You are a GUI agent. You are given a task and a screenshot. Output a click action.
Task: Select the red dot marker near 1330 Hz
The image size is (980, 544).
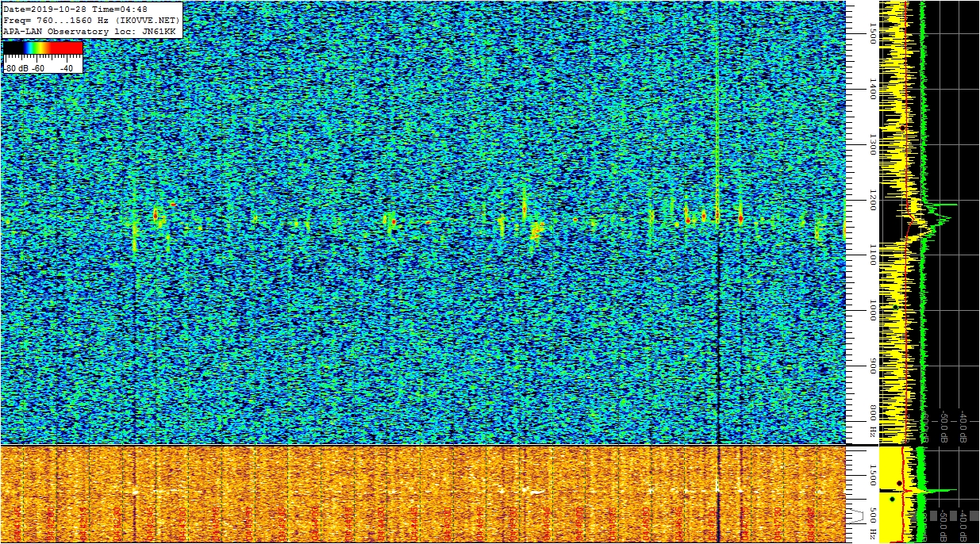tap(903, 127)
